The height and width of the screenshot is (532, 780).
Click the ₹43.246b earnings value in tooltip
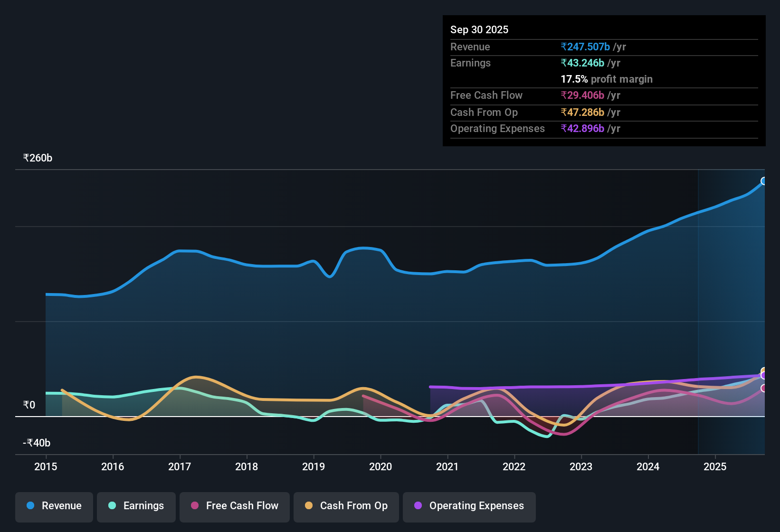coord(582,63)
